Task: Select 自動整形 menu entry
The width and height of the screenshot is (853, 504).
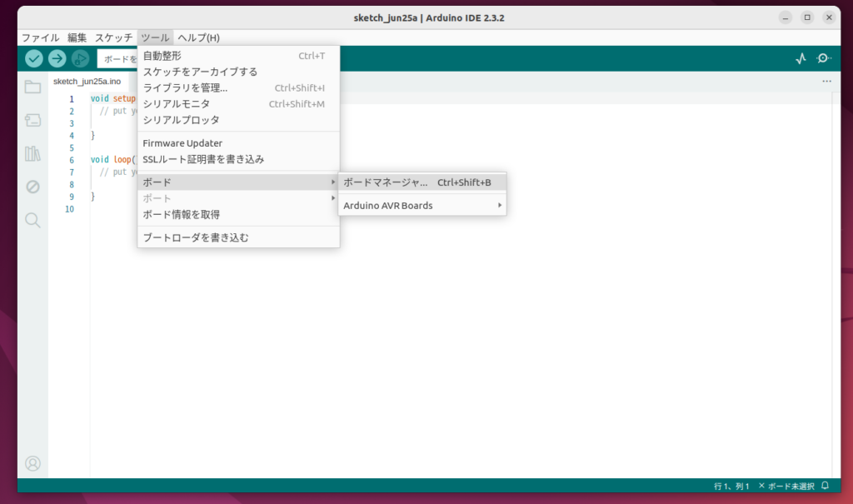Action: [x=238, y=56]
